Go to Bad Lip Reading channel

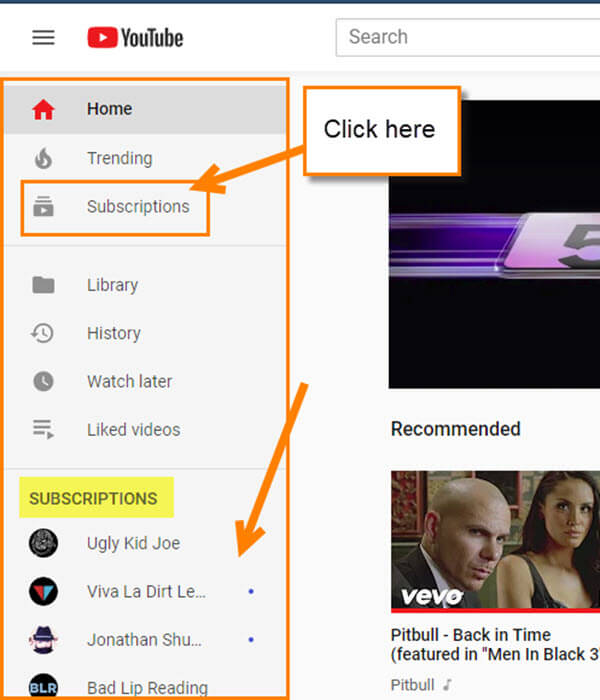[x=145, y=686]
